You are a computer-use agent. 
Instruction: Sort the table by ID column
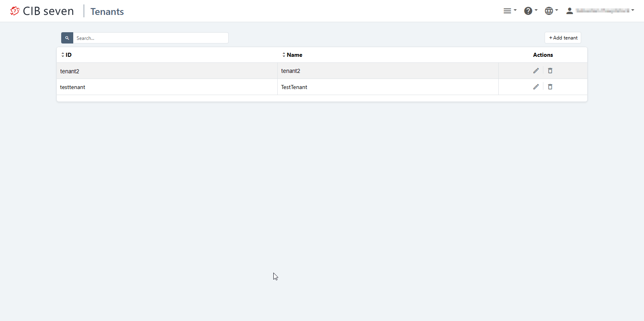click(x=66, y=55)
